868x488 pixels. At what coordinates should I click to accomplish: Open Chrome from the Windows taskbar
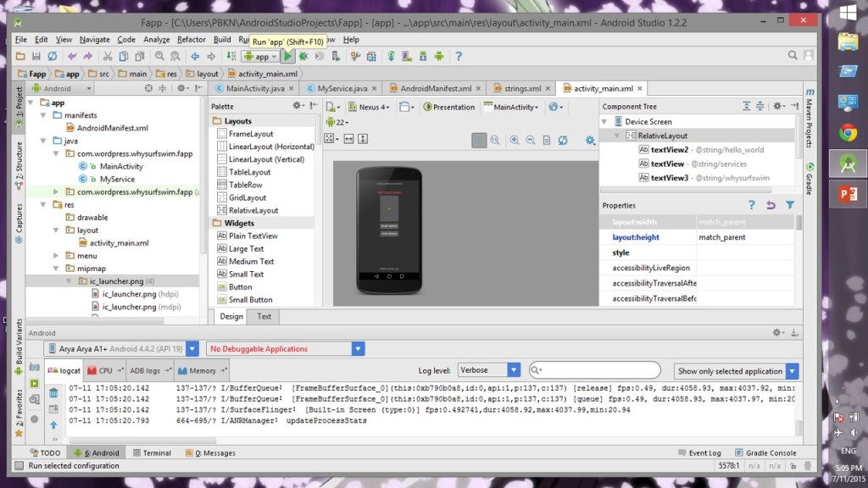click(x=848, y=132)
